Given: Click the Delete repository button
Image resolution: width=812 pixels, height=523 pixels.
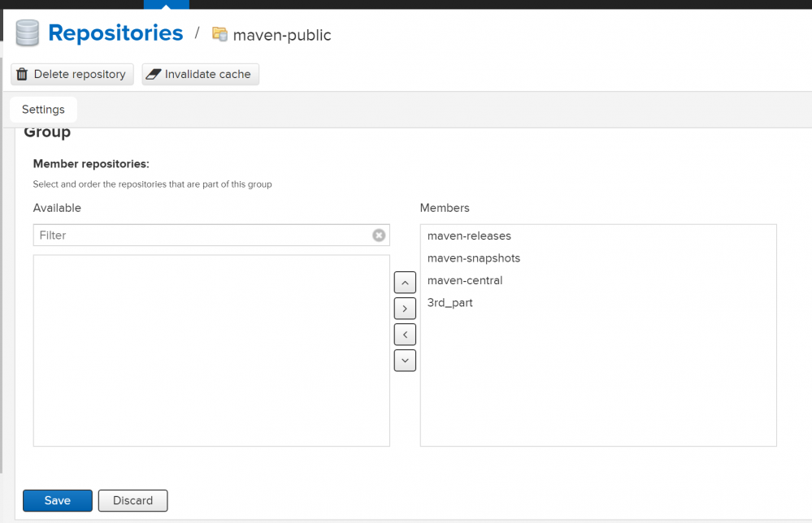Looking at the screenshot, I should pos(72,75).
